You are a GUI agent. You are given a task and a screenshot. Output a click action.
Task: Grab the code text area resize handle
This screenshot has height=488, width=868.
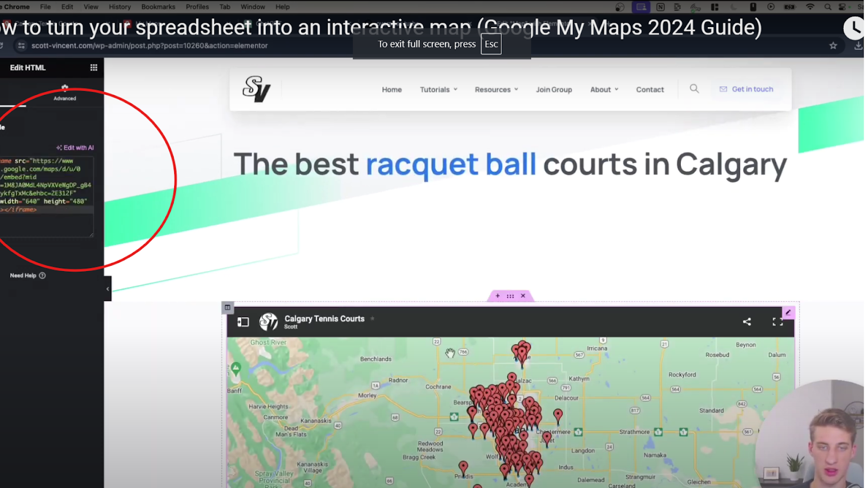(x=91, y=234)
